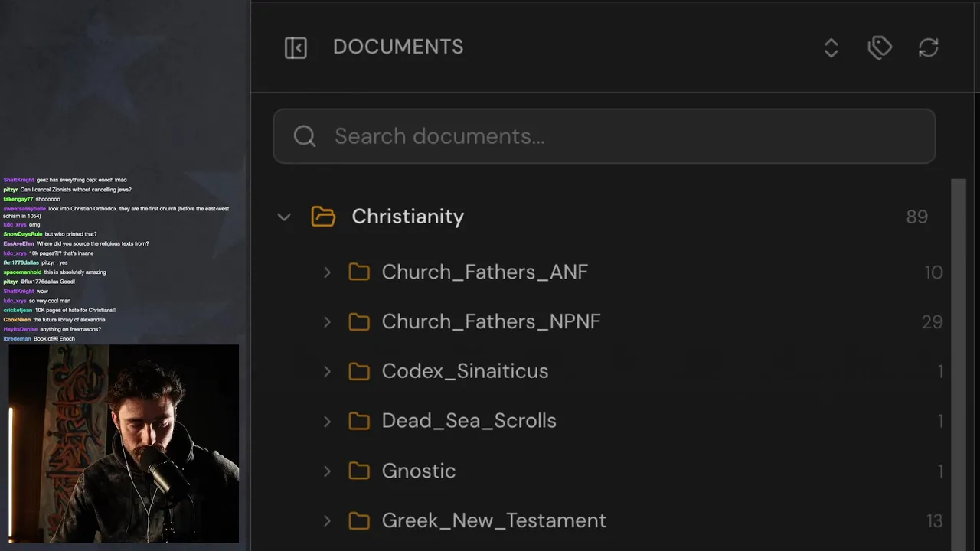Collapse the Christianity folder chevron
This screenshot has width=980, height=551.
pyautogui.click(x=284, y=217)
